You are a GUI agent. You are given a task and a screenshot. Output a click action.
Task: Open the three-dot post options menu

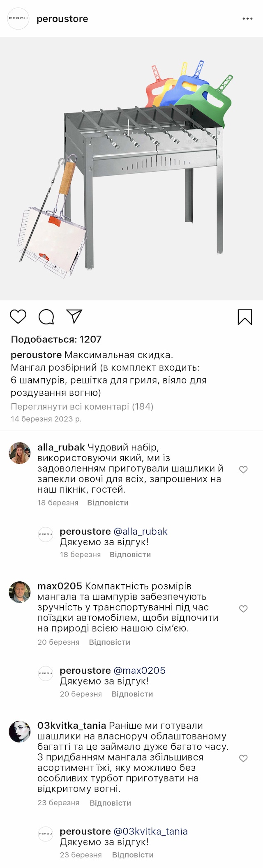[x=247, y=19]
